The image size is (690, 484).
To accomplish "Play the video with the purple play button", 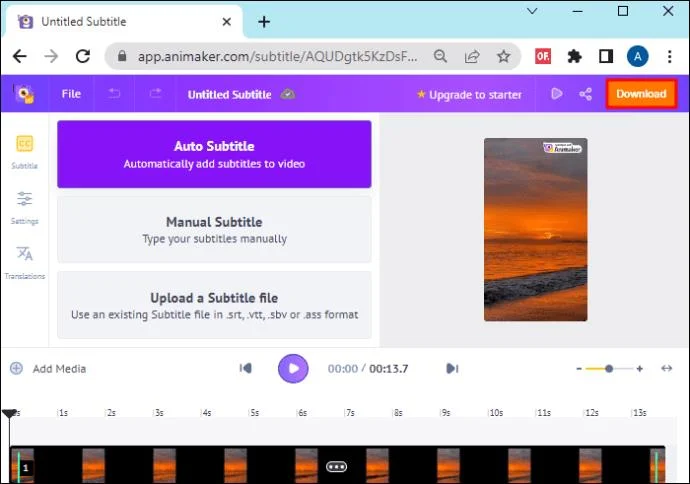I will (293, 368).
